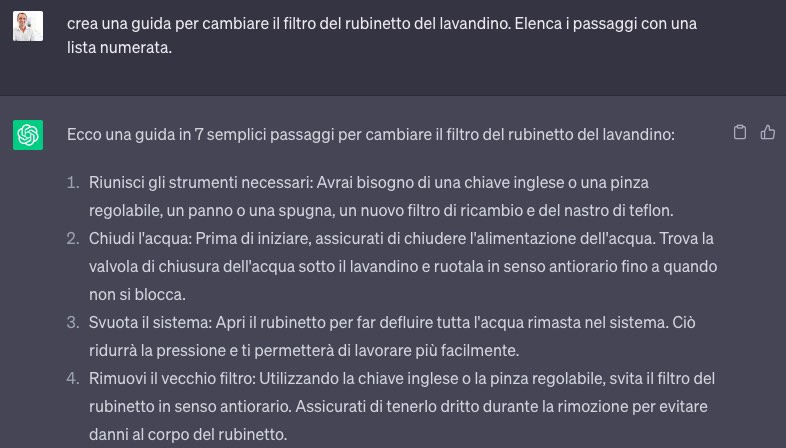Click the user prompt about 'filtro del rubinetto'
Screen dimensions: 786x448
pyautogui.click(x=380, y=23)
